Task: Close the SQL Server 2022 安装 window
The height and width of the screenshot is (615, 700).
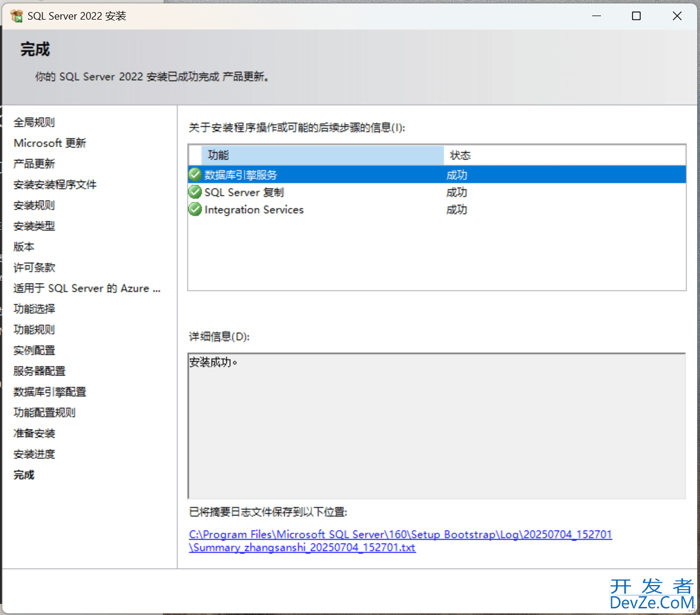Action: (x=677, y=16)
